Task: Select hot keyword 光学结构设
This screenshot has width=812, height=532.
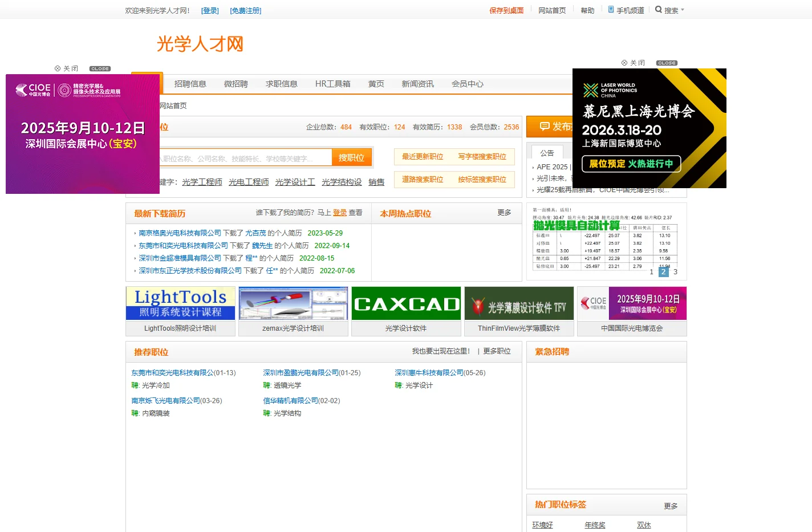Action: [x=342, y=182]
